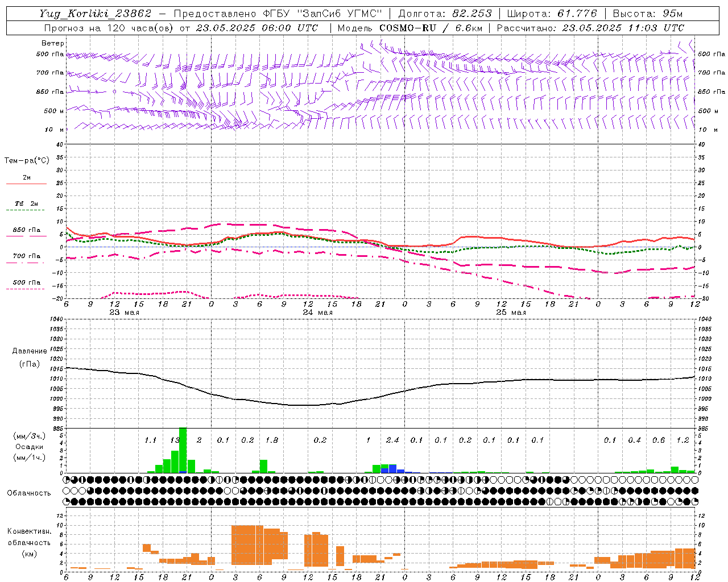Click the station title Yug_Korliki_23862
This screenshot has width=728, height=582.
(96, 14)
